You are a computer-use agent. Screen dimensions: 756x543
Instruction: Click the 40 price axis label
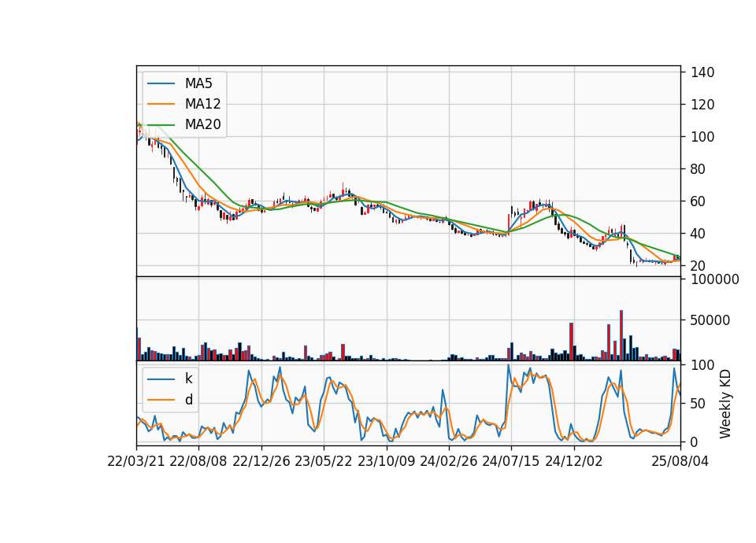pyautogui.click(x=699, y=234)
